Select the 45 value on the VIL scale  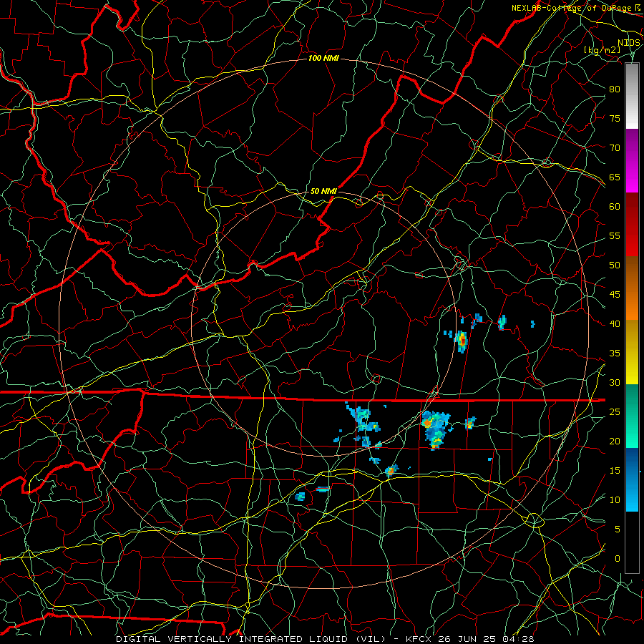pyautogui.click(x=615, y=295)
